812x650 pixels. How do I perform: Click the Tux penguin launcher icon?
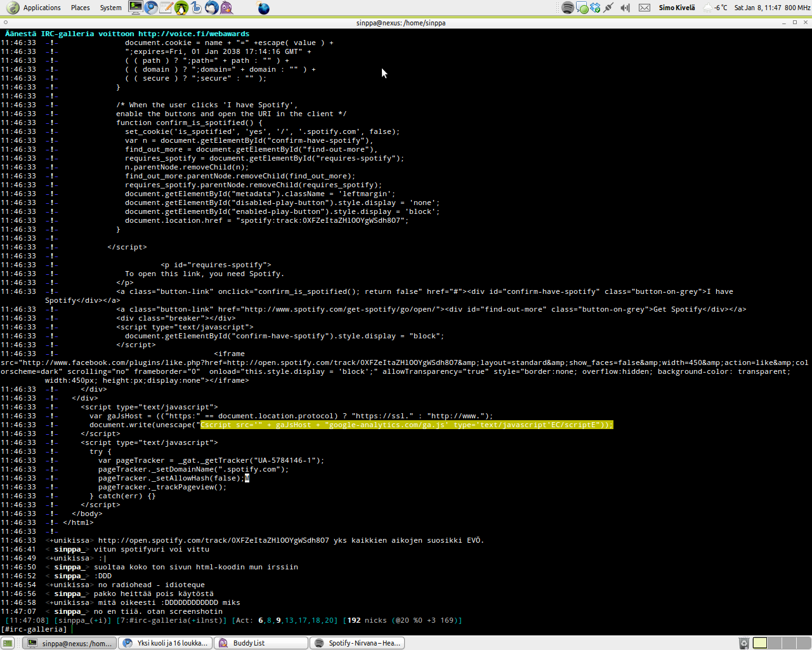click(x=181, y=8)
